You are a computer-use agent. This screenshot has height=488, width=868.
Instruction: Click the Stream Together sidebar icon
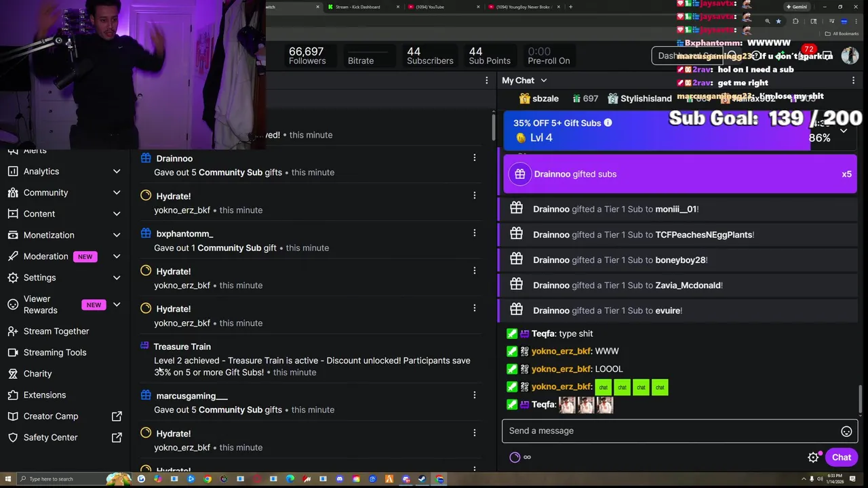[13, 331]
